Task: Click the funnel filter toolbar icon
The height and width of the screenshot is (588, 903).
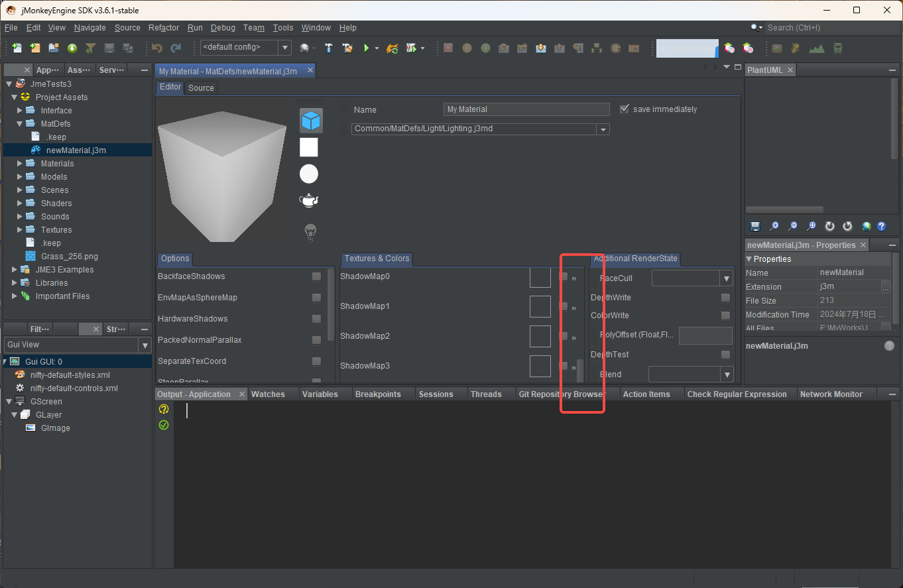Action: pyautogui.click(x=91, y=48)
